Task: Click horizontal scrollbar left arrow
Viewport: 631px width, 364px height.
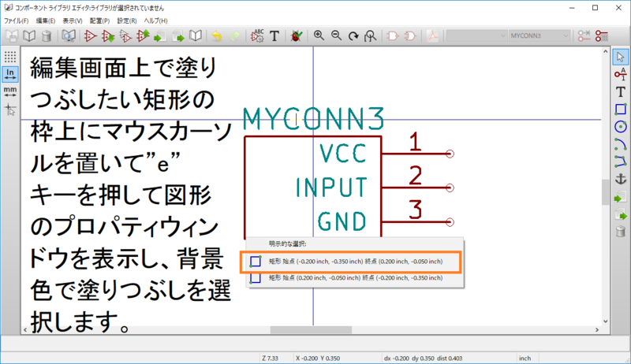Action: [25, 330]
